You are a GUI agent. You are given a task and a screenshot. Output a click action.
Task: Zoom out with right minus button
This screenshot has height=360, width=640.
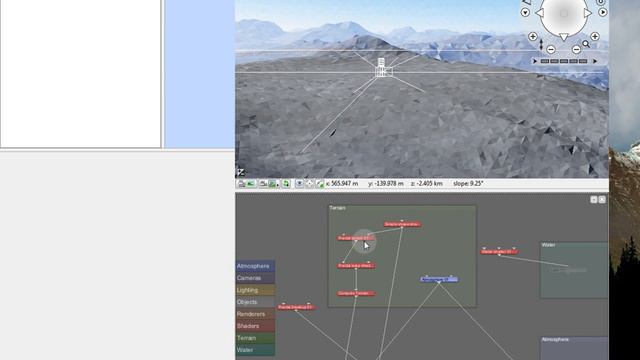(576, 50)
